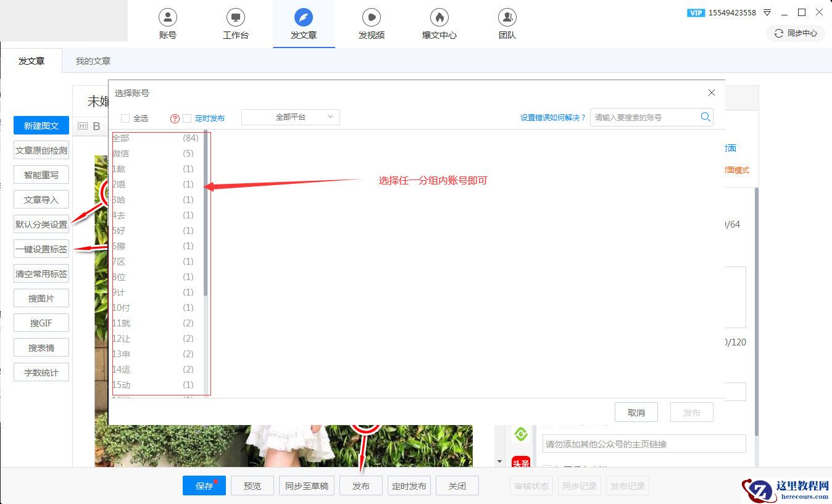This screenshot has width=832, height=504.
Task: Click 取消 to cancel account selection
Action: pyautogui.click(x=636, y=413)
